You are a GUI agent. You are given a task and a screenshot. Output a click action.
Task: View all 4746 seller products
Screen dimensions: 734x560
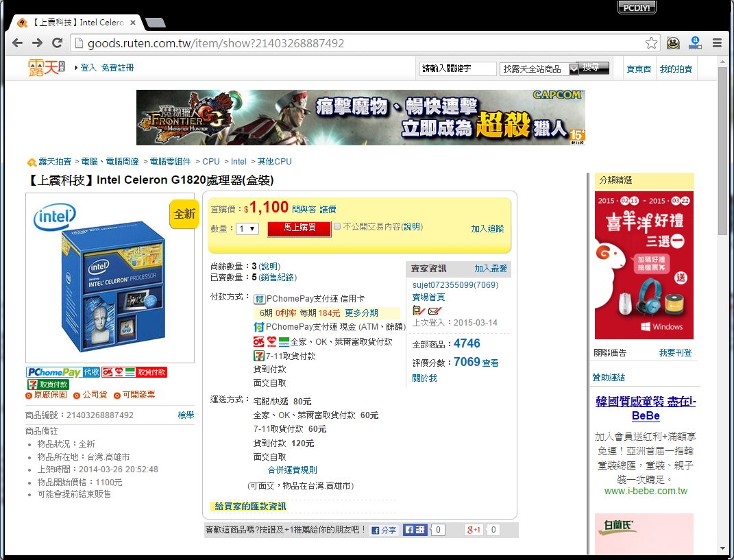467,343
